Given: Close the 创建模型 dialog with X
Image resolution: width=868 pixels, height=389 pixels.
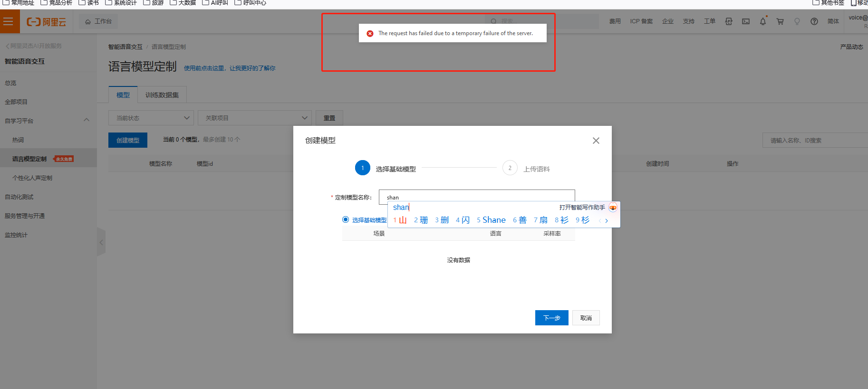Looking at the screenshot, I should pyautogui.click(x=596, y=141).
